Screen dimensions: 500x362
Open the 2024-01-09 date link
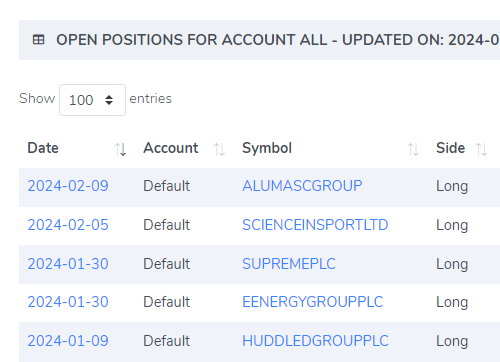(x=68, y=341)
